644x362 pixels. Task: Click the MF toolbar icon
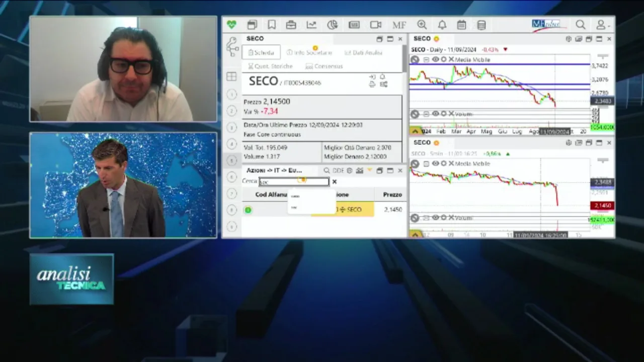pyautogui.click(x=399, y=25)
